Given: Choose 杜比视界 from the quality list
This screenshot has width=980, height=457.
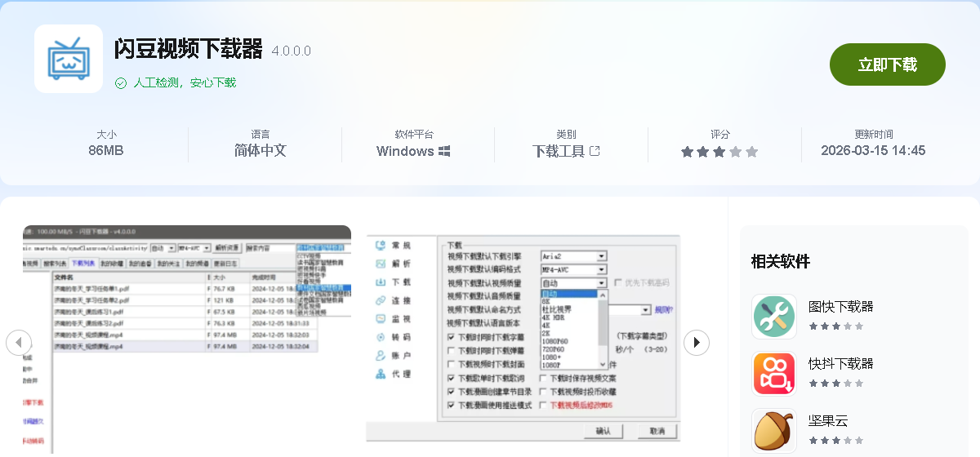Looking at the screenshot, I should pos(557,309).
